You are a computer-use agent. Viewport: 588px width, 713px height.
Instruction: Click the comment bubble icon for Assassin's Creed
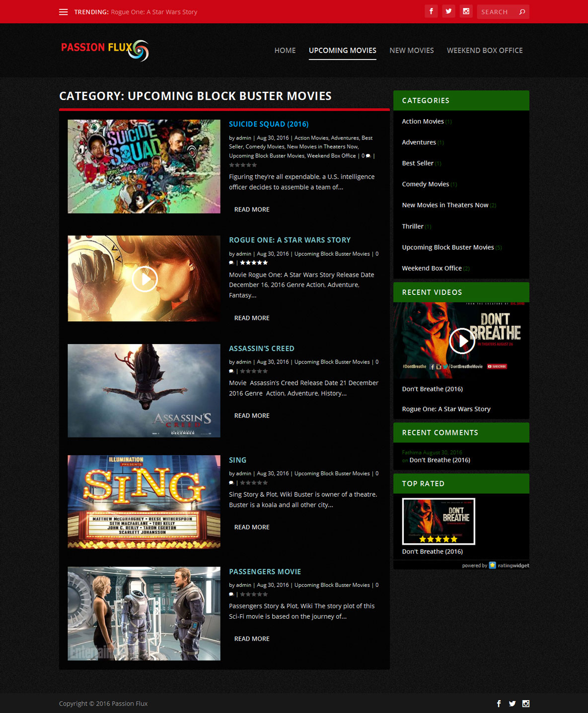[231, 371]
